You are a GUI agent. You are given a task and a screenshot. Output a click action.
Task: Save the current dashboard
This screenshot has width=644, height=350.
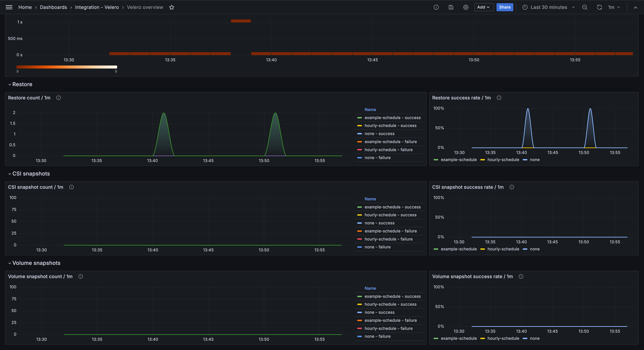coord(451,7)
